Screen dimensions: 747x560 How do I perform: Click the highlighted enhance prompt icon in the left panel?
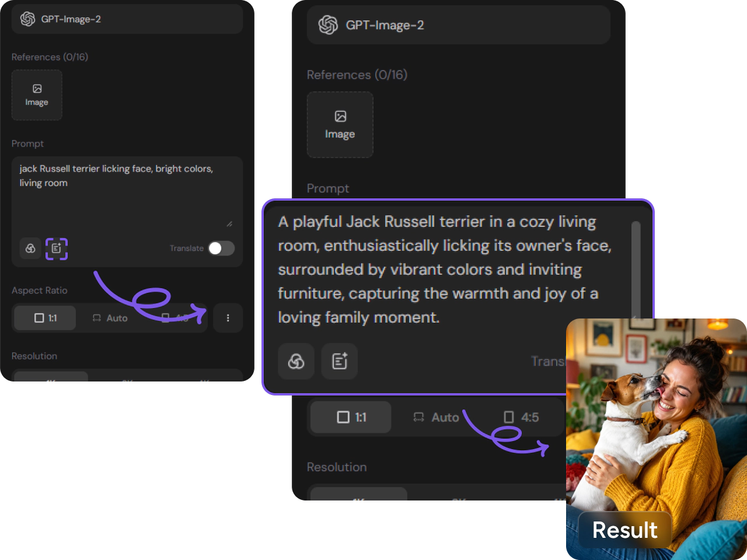coord(57,249)
